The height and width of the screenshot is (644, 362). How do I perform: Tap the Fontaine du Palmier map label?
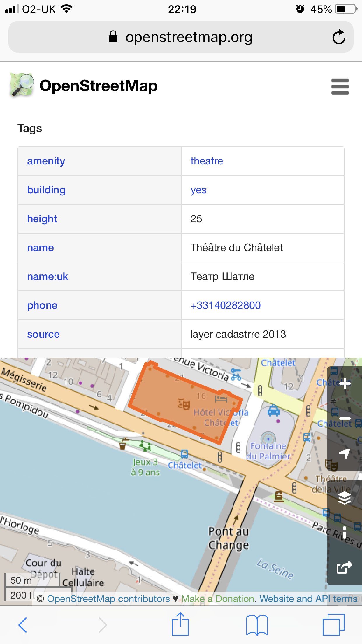point(268,451)
